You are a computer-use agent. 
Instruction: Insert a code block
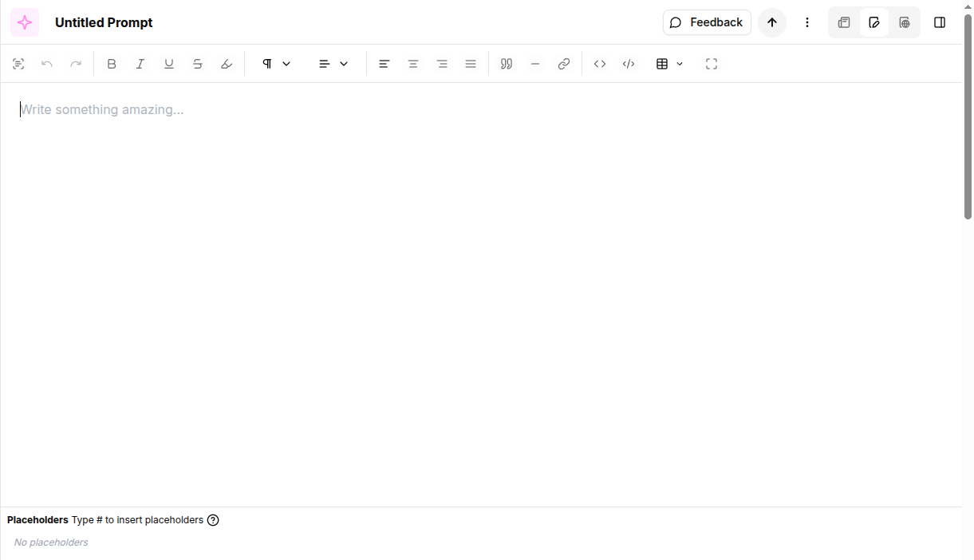(629, 64)
